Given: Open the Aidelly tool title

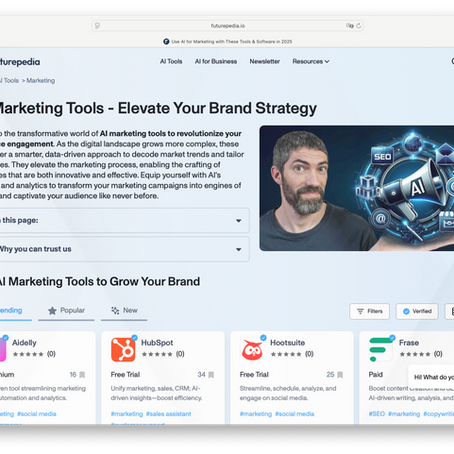Looking at the screenshot, I should (x=24, y=343).
